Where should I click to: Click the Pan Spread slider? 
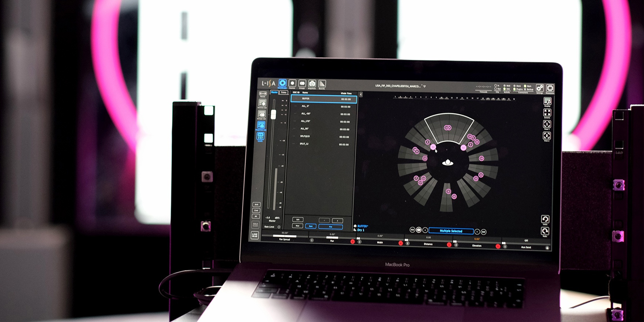285,236
